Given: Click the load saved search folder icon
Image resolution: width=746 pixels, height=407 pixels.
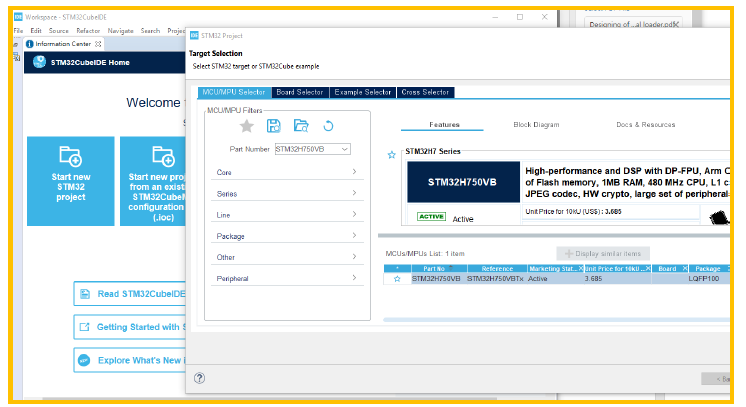Looking at the screenshot, I should (301, 126).
